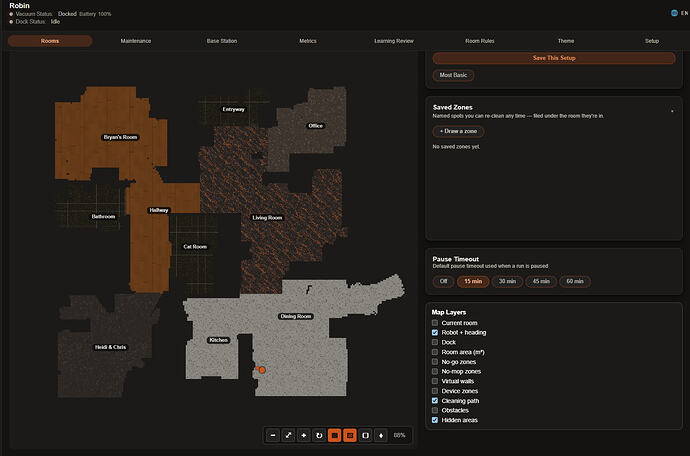Enable the Current room layer
This screenshot has width=690, height=456.
435,323
